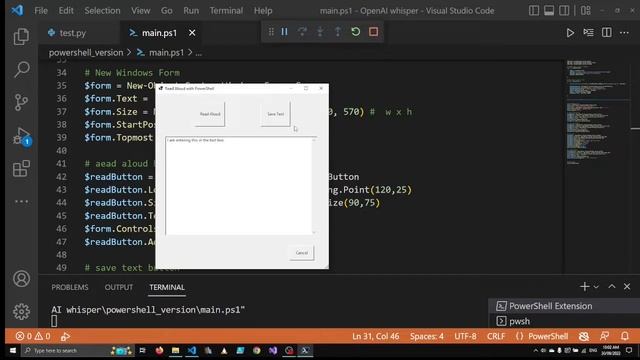Screen dimensions: 640x360
Task: Run the script with play icon
Action: coord(570,33)
